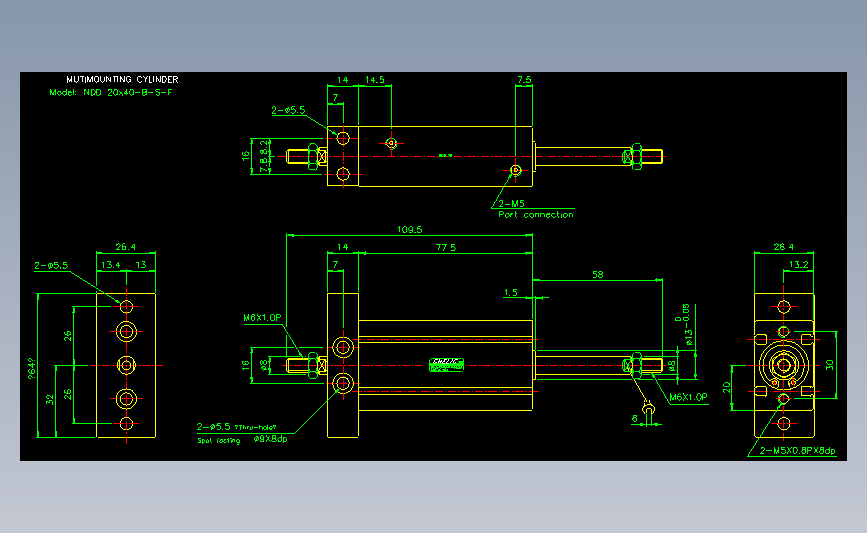Select the 8.2 dimension in top view

[264, 147]
